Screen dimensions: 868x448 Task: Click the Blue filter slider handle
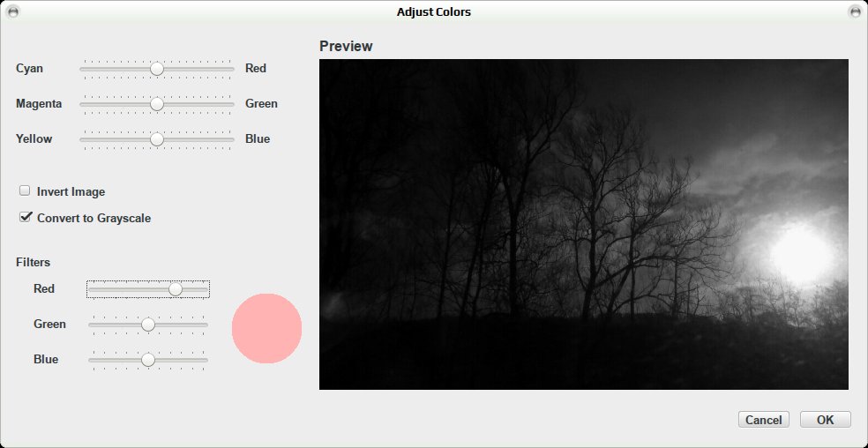pos(148,360)
